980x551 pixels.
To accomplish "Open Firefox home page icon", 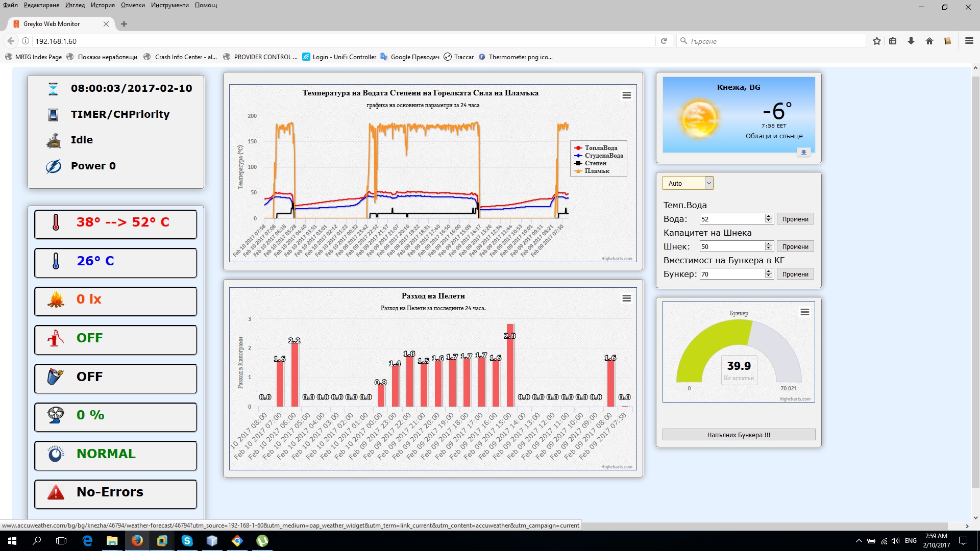I will (x=929, y=41).
